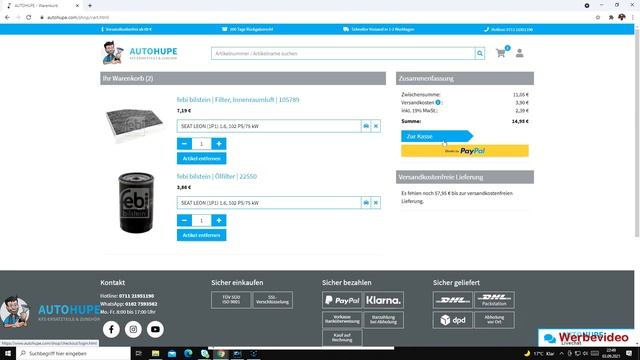
Task: Open the shopping cart icon
Action: (501, 53)
